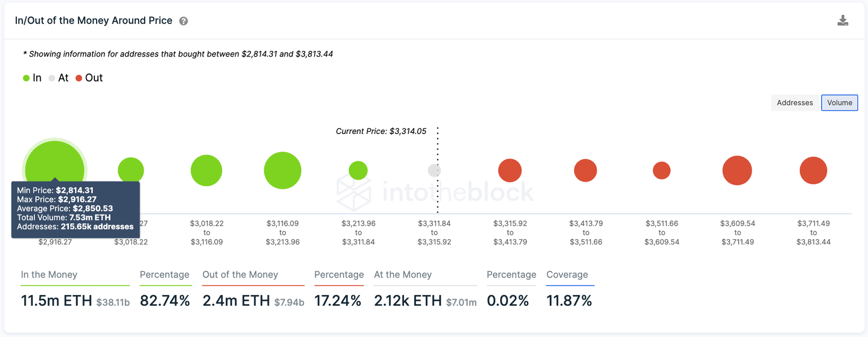Click the red bubble above $3,711.49 to $3,813.44
Image resolution: width=868 pixels, height=337 pixels.
(x=813, y=170)
